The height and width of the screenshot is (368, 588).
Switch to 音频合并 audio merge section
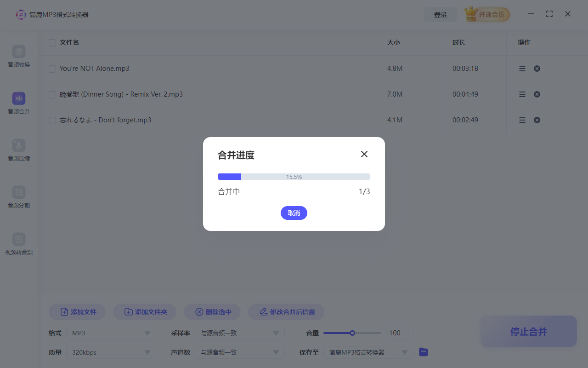pyautogui.click(x=19, y=103)
